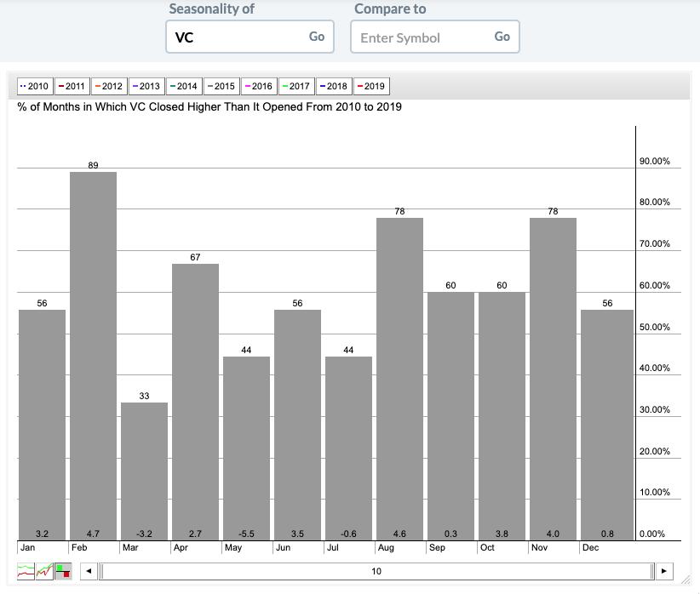Image resolution: width=700 pixels, height=594 pixels.
Task: Click the Feb month label on axis
Action: (79, 547)
